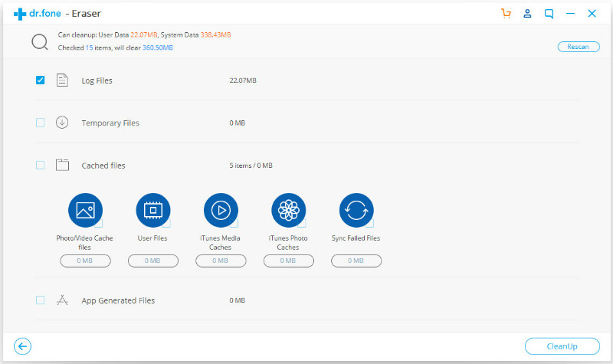Screen dimensions: 613x364
Task: Tick the iTunes Media Caches checkbox
Action: 234,223
